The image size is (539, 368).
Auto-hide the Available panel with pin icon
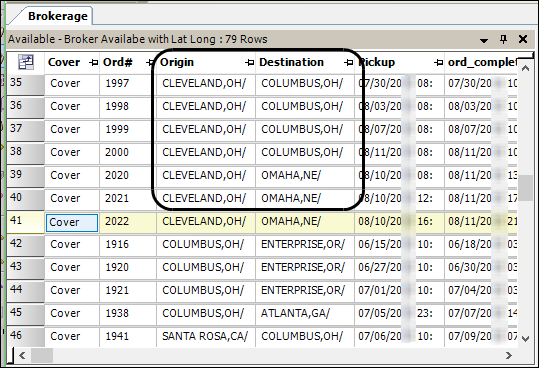(x=503, y=39)
